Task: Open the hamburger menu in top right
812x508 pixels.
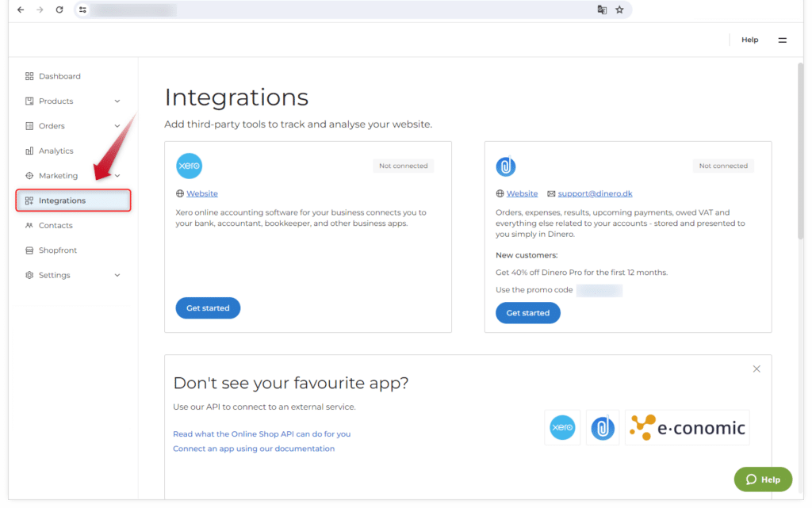Action: [782, 40]
